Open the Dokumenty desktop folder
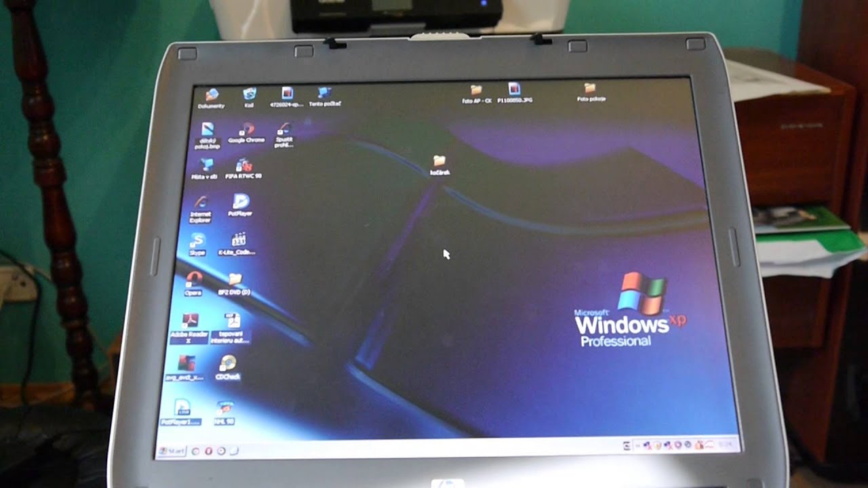 click(211, 99)
